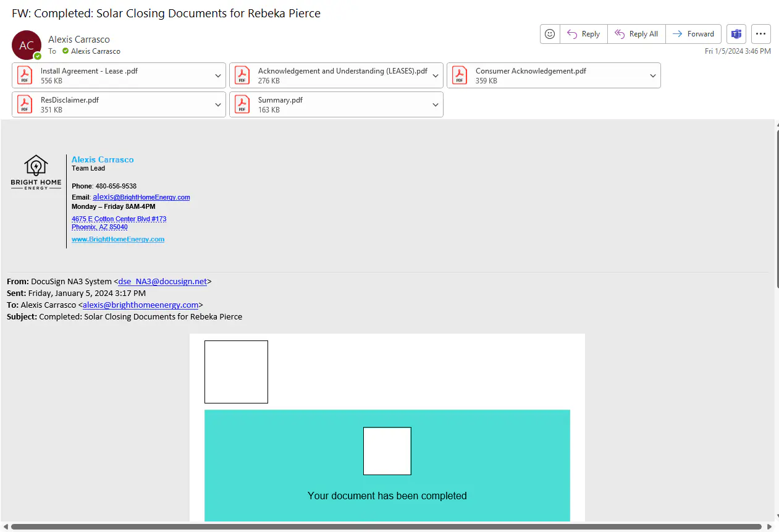This screenshot has height=532, width=779.
Task: Click the placeholder image in teal banner
Action: (x=387, y=451)
